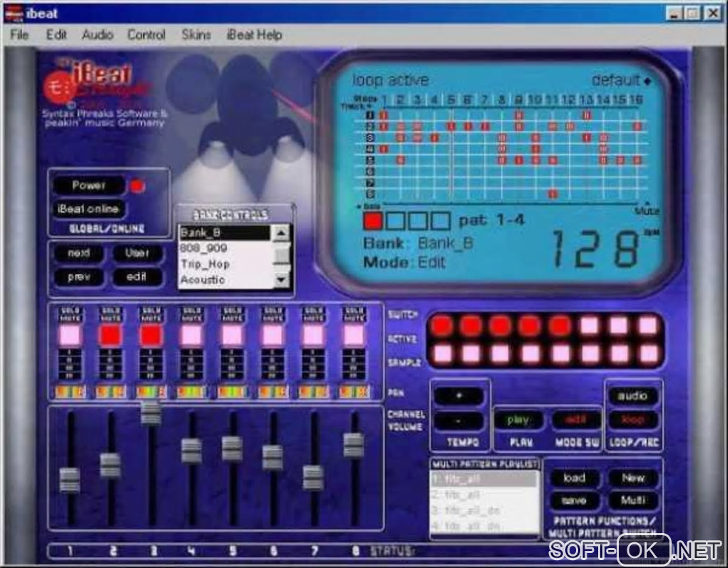This screenshot has width=728, height=568.
Task: Open the Skins menu
Action: coord(196,35)
